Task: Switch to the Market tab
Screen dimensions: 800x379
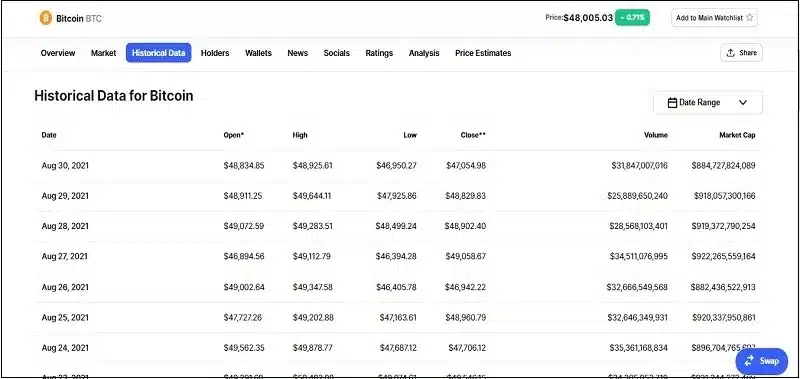Action: pos(104,53)
